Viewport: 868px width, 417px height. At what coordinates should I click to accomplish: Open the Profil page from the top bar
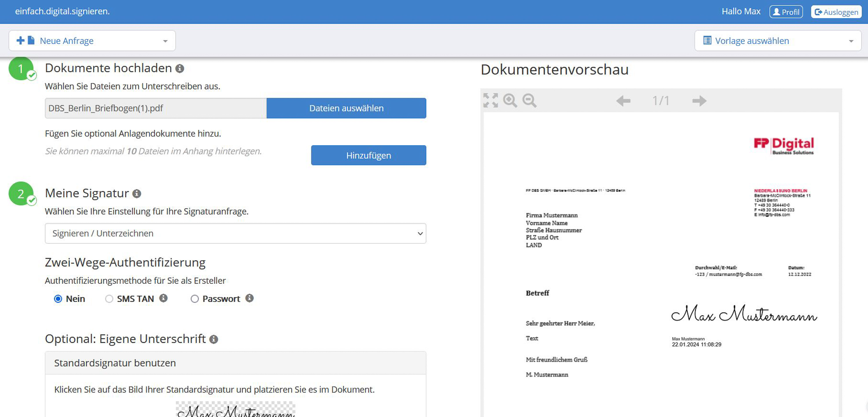click(786, 12)
